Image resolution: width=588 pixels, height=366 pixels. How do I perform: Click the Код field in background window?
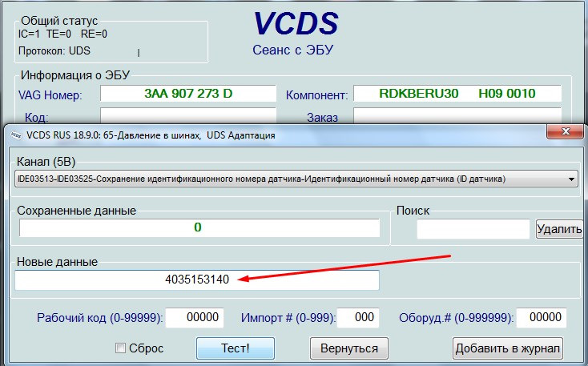point(188,115)
